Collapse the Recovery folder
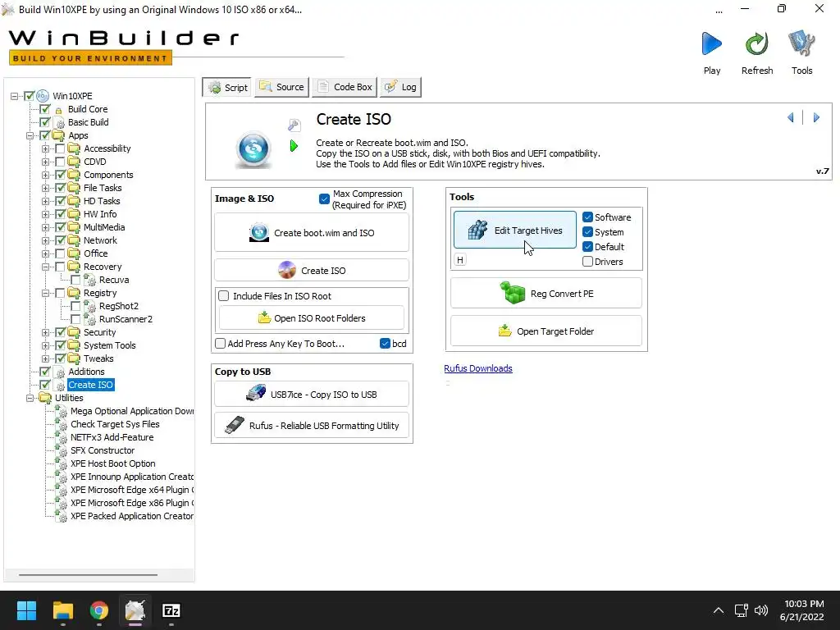 [45, 267]
